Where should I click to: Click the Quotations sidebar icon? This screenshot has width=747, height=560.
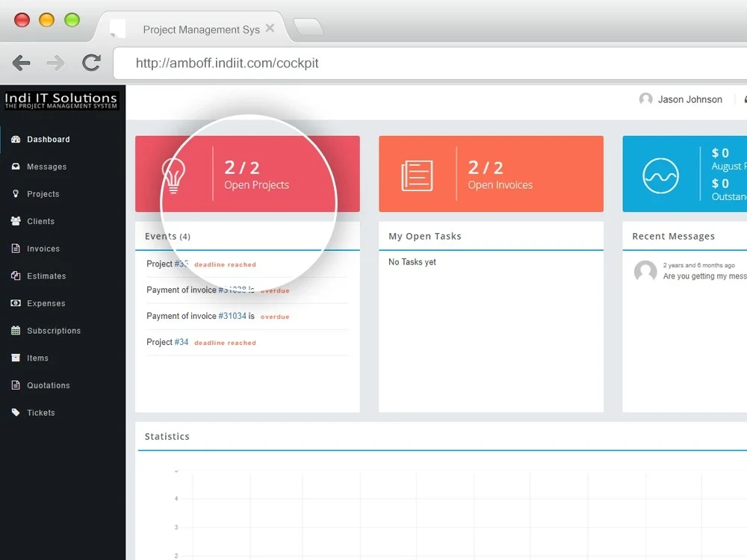(x=16, y=385)
